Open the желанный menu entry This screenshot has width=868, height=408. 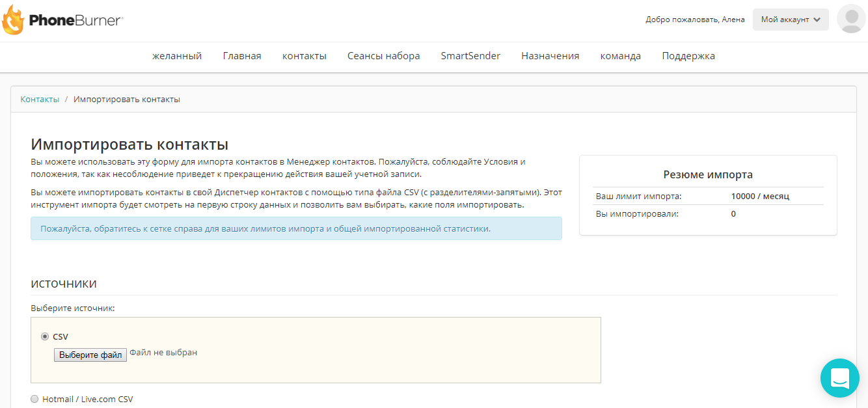click(178, 56)
